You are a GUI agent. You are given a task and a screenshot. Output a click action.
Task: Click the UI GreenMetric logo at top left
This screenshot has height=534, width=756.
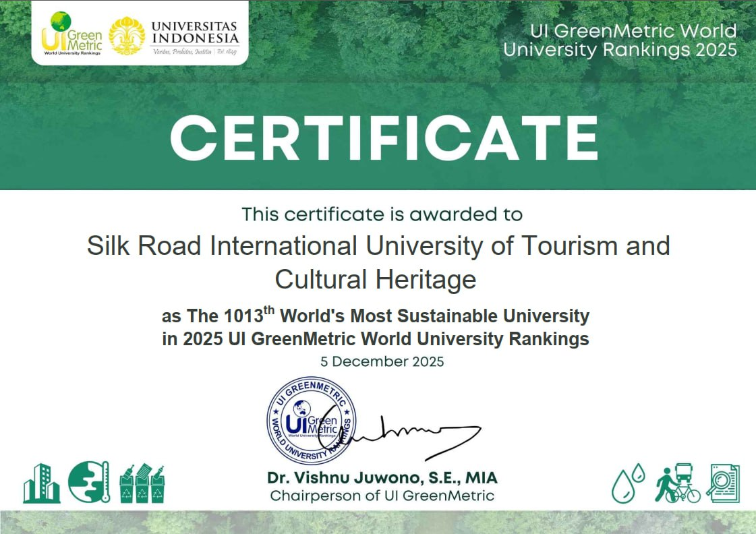click(72, 34)
